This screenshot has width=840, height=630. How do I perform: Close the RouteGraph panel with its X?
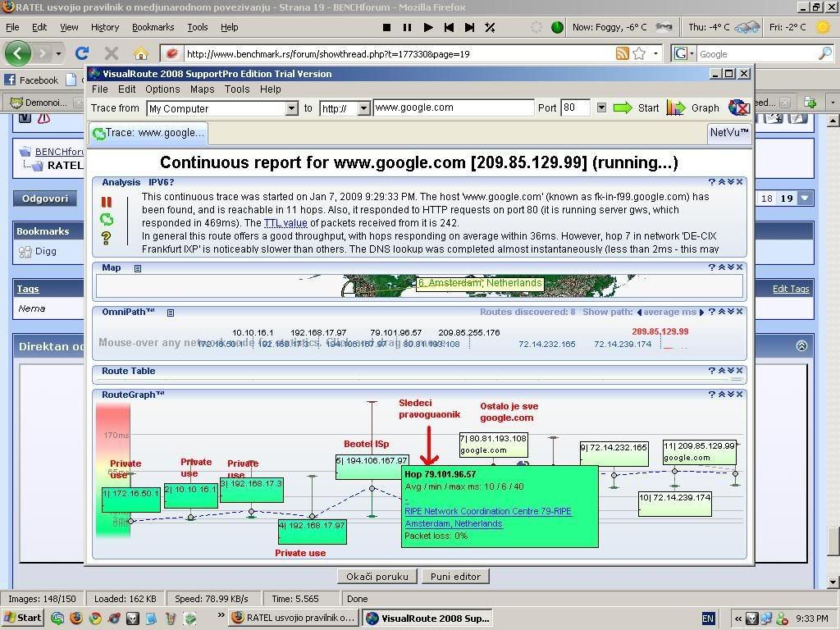739,395
